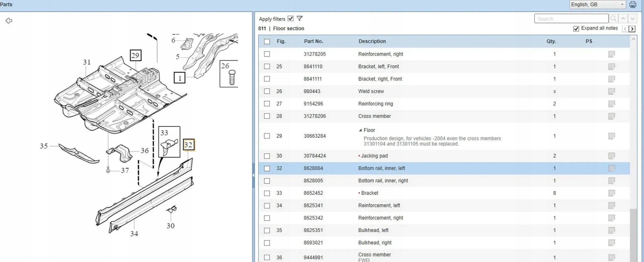Sort by the Fig. column header

point(281,41)
